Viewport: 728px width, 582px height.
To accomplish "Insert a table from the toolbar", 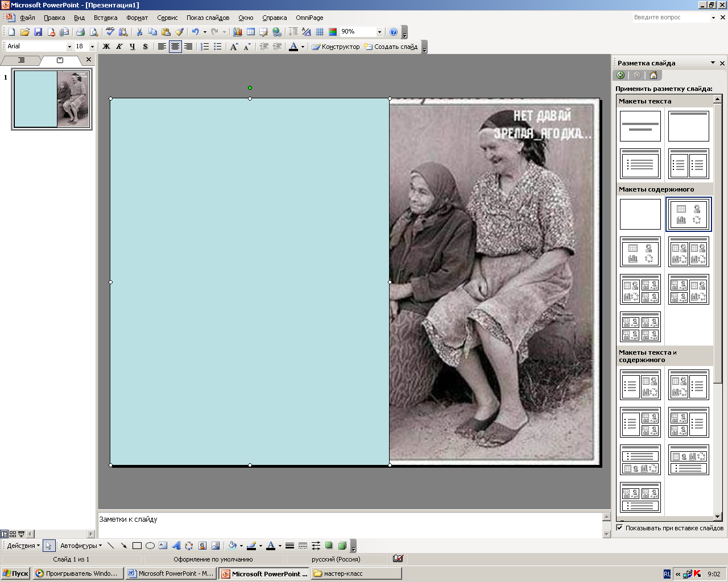I will click(x=250, y=32).
